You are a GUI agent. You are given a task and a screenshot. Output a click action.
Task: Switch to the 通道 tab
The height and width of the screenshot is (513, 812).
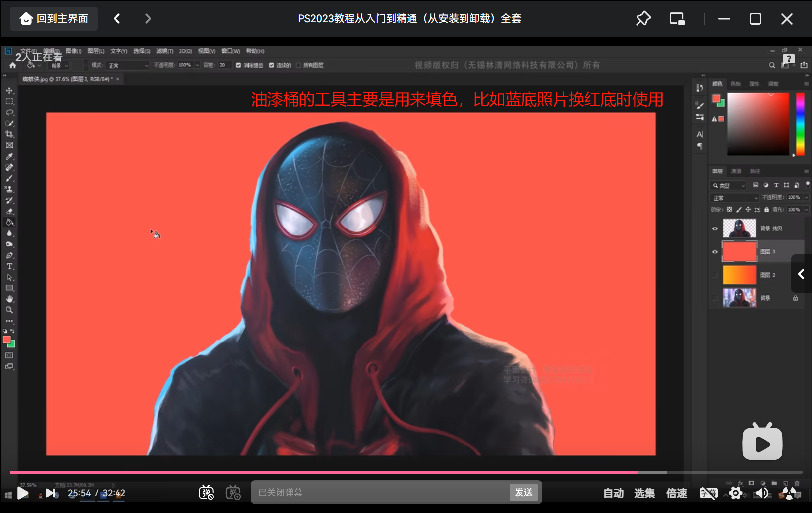(x=736, y=171)
